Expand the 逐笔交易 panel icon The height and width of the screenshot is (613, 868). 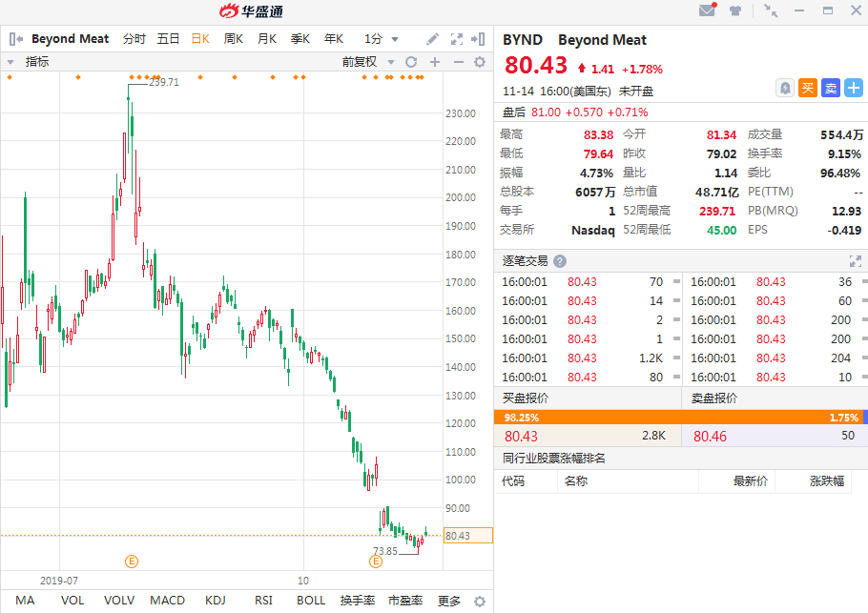point(856,261)
